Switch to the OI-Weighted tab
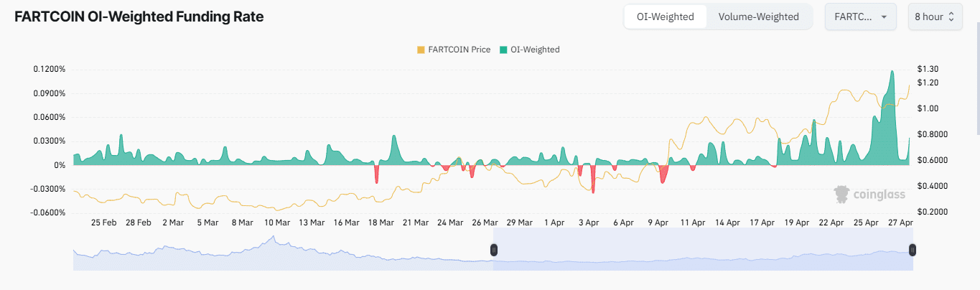The image size is (980, 290). click(x=665, y=17)
